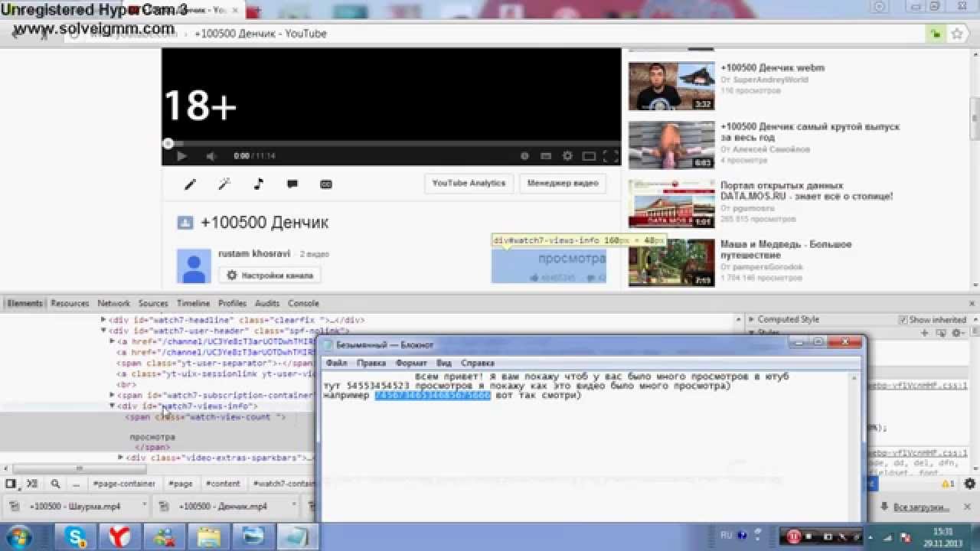The height and width of the screenshot is (551, 980).
Task: Add a new style rule with plus icon
Action: tap(924, 333)
